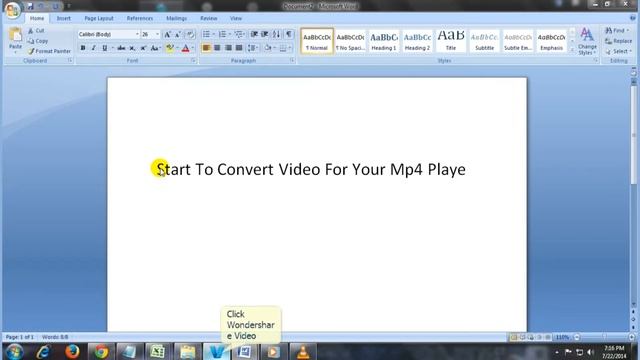Align text to the right
The image size is (640, 360).
point(228,48)
